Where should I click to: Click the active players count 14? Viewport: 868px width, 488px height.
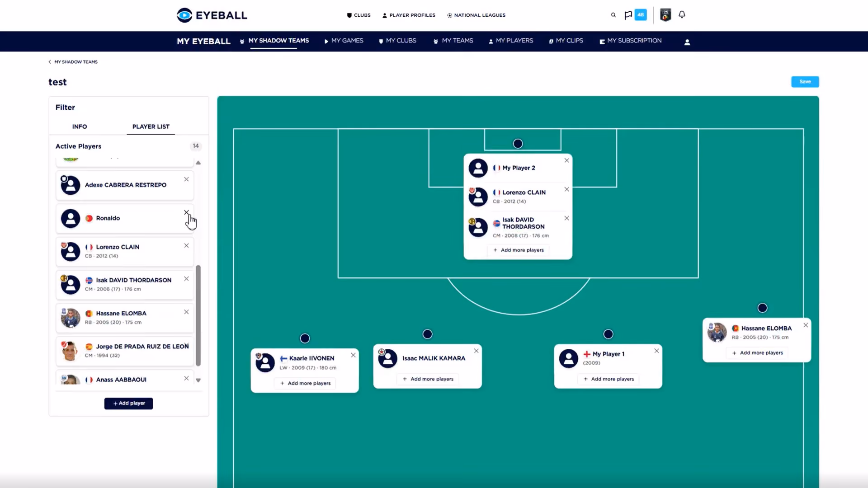click(x=196, y=146)
